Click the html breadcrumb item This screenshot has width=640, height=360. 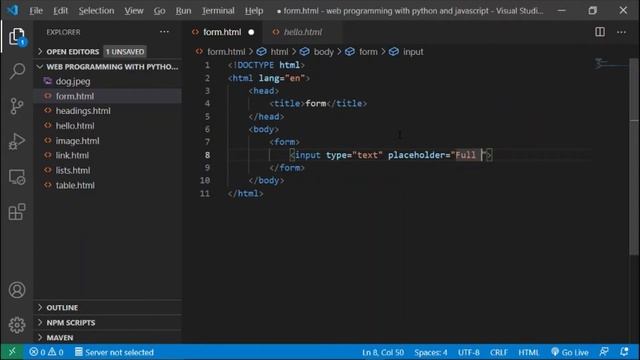[x=279, y=52]
